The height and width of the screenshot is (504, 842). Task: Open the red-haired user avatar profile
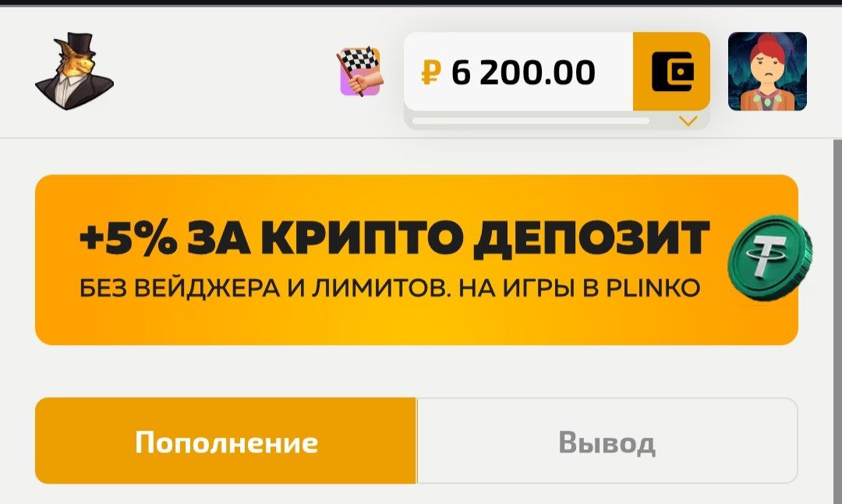(x=767, y=72)
